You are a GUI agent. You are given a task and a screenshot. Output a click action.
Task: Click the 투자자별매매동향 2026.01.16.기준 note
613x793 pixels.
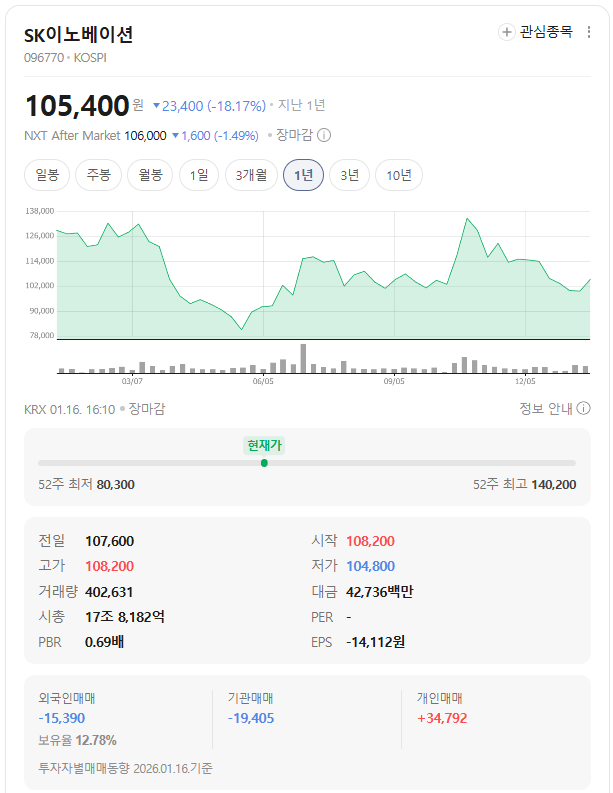click(125, 768)
